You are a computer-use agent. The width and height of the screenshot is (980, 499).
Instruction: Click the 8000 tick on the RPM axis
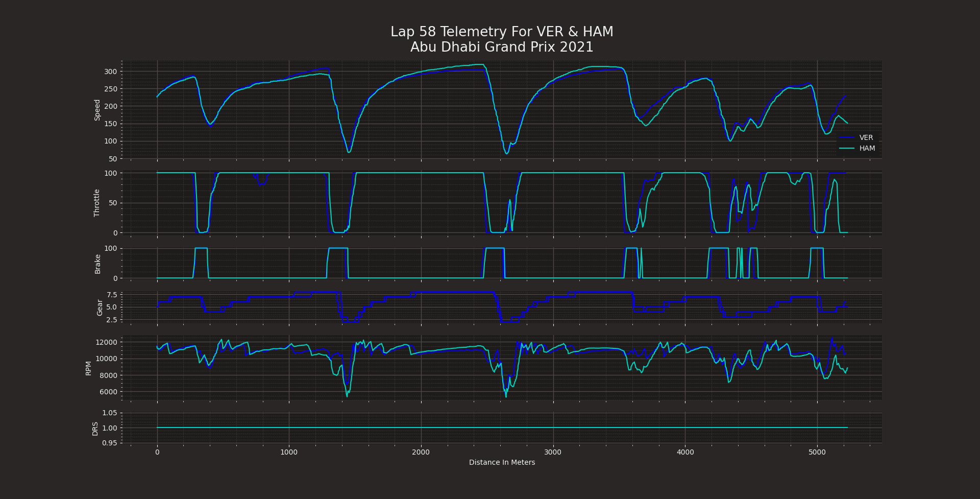coord(108,375)
